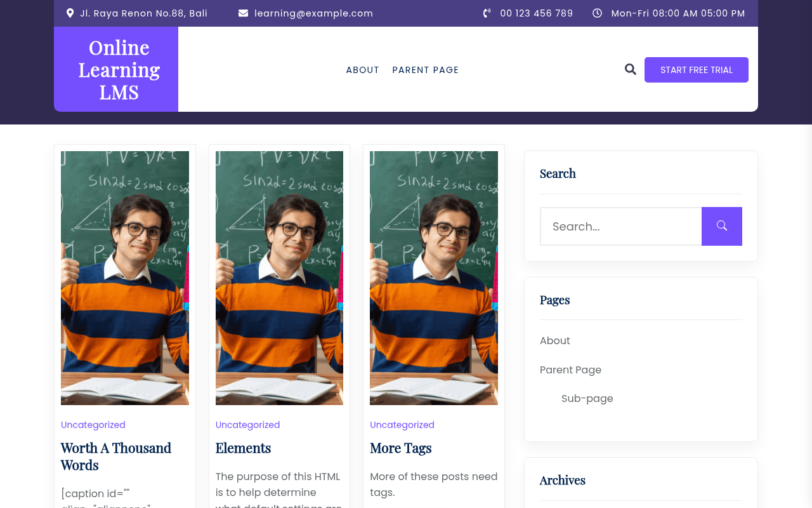Click the phone icon in top bar
This screenshot has width=812, height=508.
[487, 13]
